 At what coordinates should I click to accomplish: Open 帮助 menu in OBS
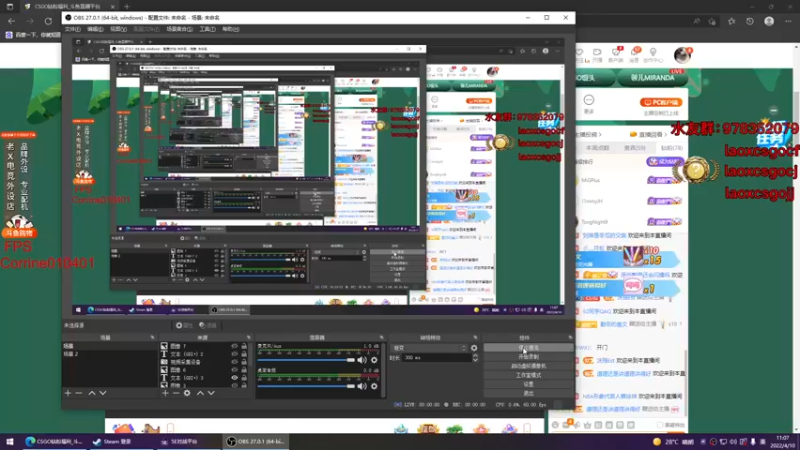click(231, 29)
